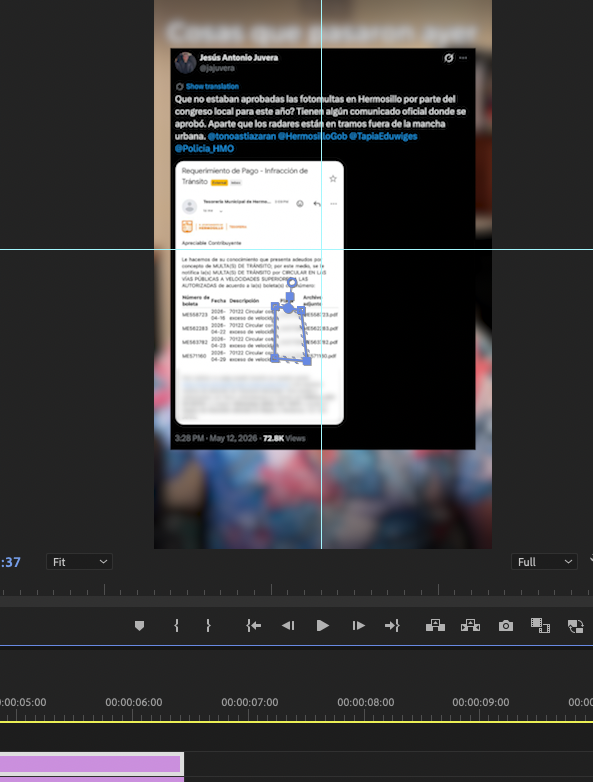
Task: Step forward one frame
Action: pos(358,625)
